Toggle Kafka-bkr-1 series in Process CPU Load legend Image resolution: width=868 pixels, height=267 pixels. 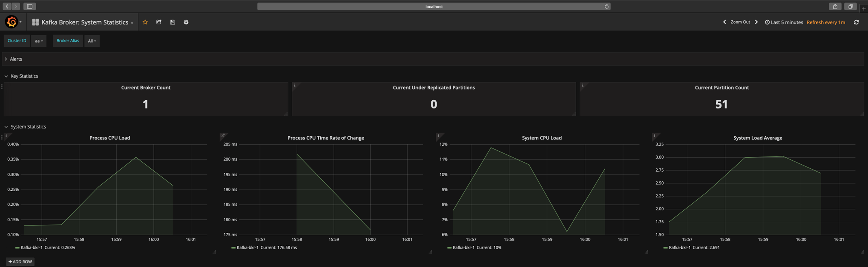pos(31,247)
